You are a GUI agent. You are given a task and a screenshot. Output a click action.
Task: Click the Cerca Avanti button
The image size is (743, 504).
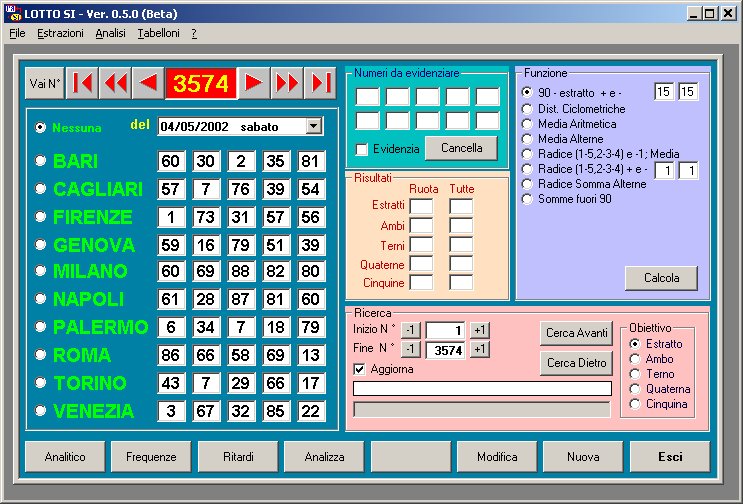point(575,333)
